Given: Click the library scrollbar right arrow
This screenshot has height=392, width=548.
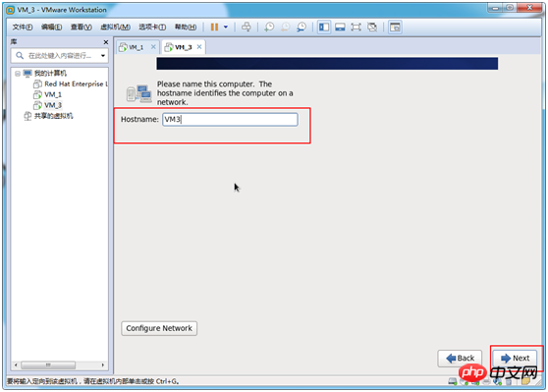Looking at the screenshot, I should (103, 365).
